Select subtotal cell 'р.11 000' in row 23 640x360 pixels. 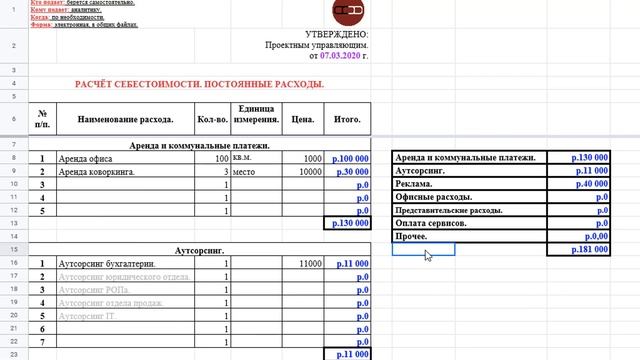point(347,354)
